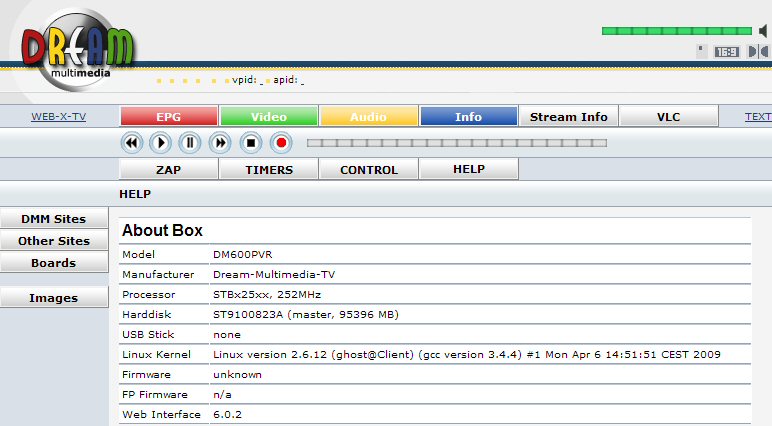The height and width of the screenshot is (426, 772).
Task: Open Images in the sidebar
Action: tap(54, 298)
